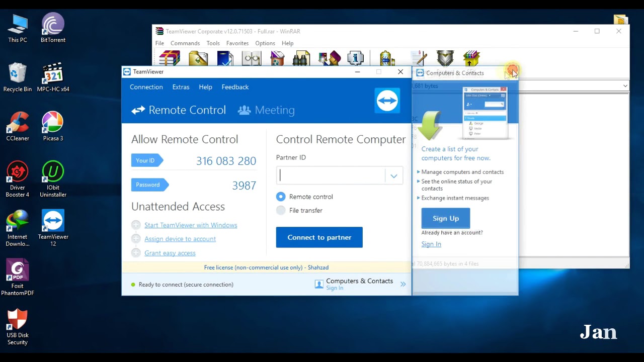Select the Recycle Bin desktop icon

[18, 78]
